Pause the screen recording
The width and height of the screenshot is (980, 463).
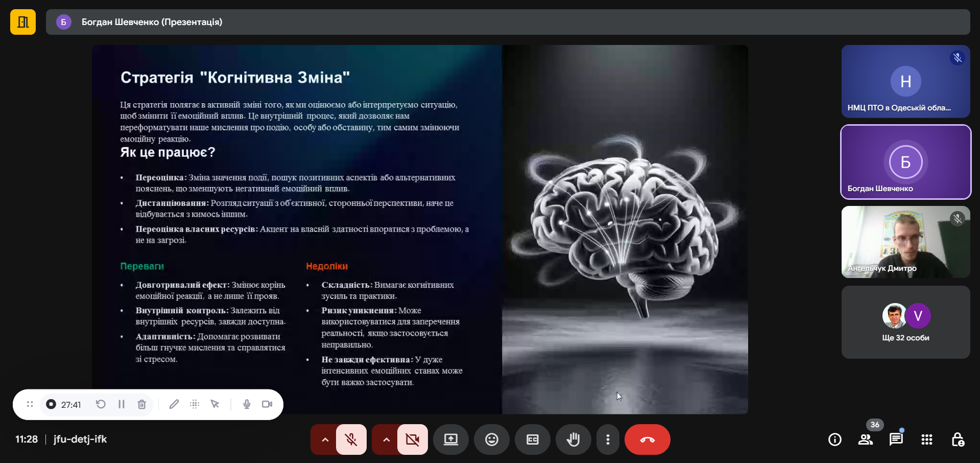122,404
